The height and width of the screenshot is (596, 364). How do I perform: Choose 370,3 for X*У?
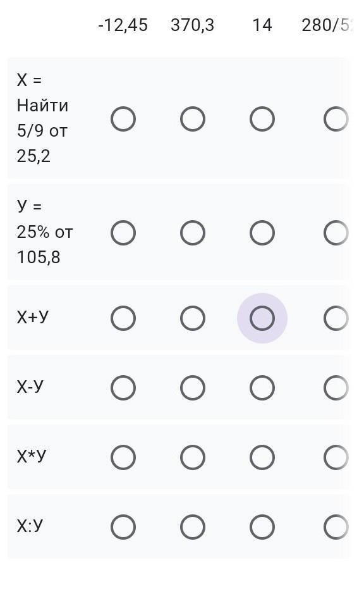pyautogui.click(x=193, y=457)
